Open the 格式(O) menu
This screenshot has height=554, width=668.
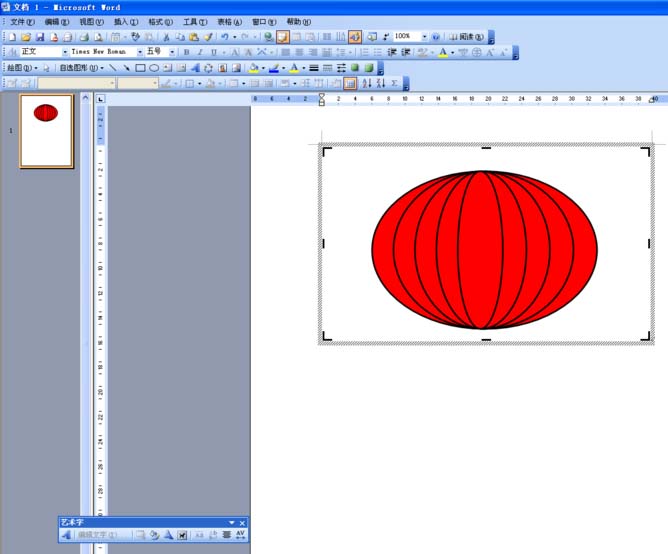(160, 21)
